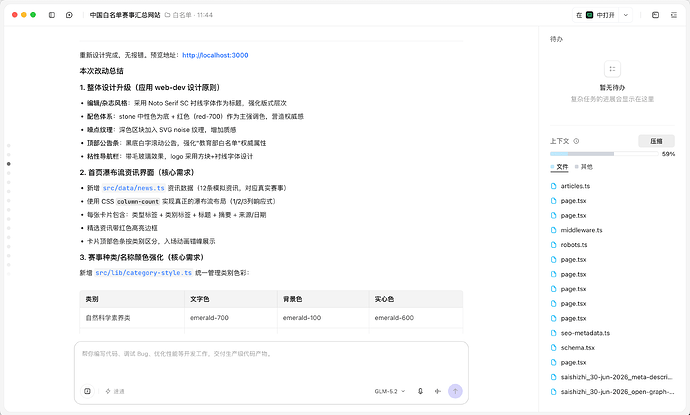Screen dimensions: 690x415
Task: Send message with the purple arrow button
Action: coord(455,391)
